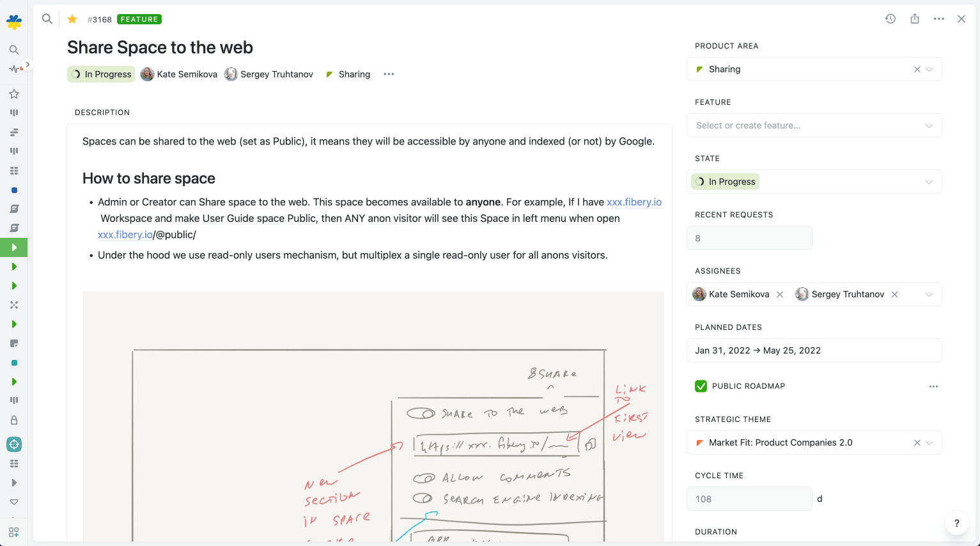Open the more fields ellipsis next to Sharing
This screenshot has width=980, height=546.
pyautogui.click(x=389, y=74)
